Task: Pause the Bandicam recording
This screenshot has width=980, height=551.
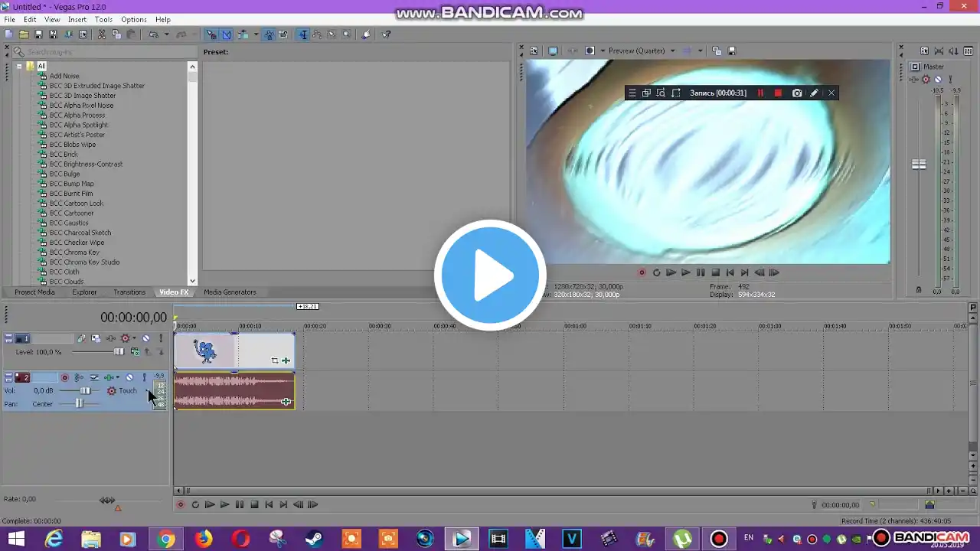Action: pyautogui.click(x=760, y=93)
